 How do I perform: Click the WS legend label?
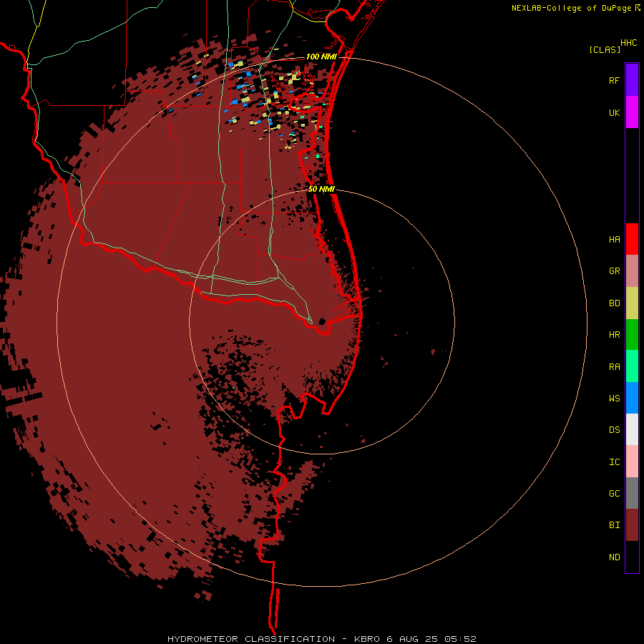point(614,398)
